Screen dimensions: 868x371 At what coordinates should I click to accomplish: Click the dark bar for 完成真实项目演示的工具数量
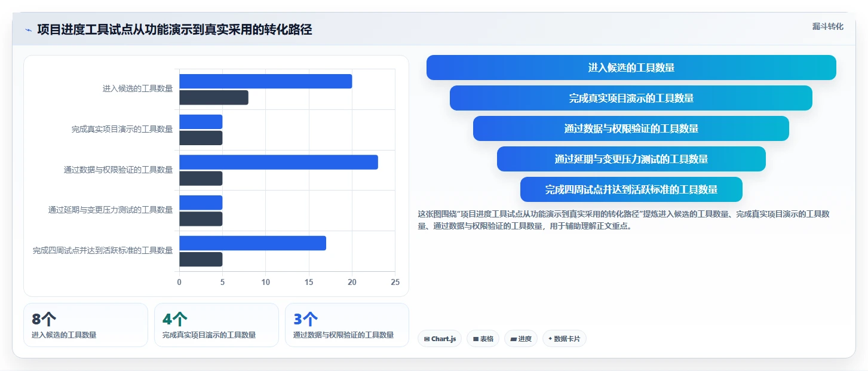pyautogui.click(x=201, y=138)
